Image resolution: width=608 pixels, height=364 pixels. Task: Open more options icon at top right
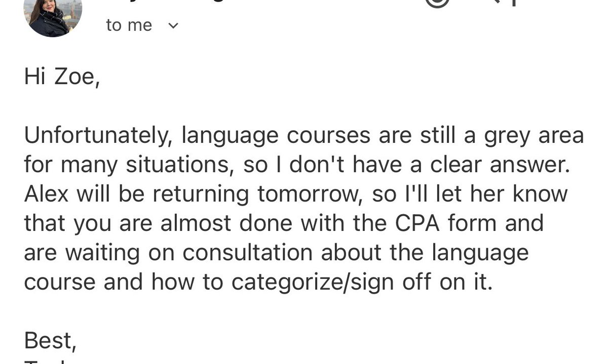[x=513, y=3]
